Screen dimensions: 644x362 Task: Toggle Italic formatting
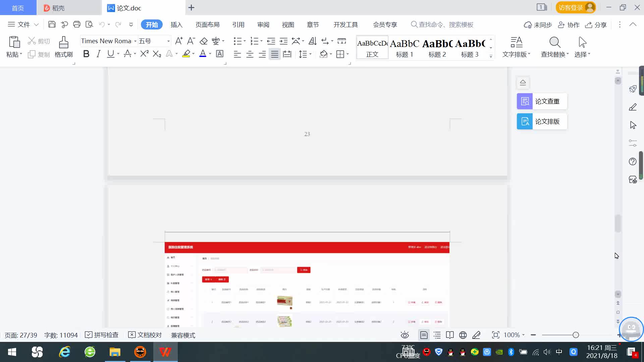[x=98, y=54]
